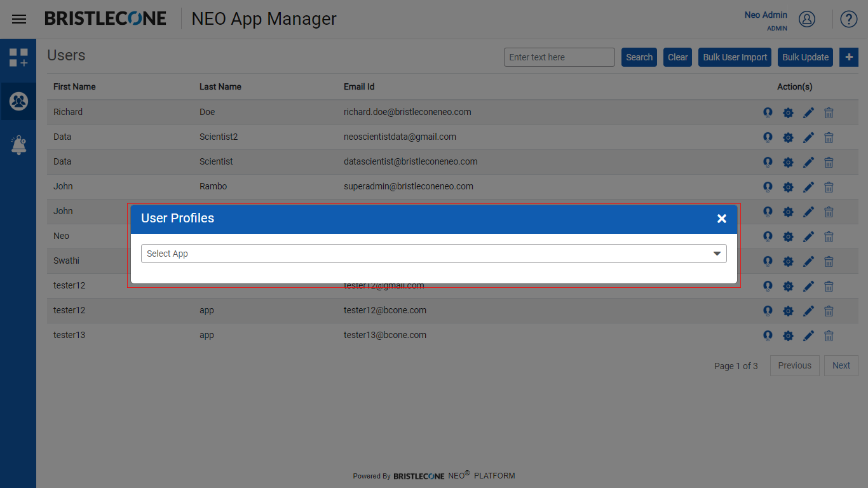Open profile icon for tester13 row
Screen dimensions: 868x488
pos(768,335)
